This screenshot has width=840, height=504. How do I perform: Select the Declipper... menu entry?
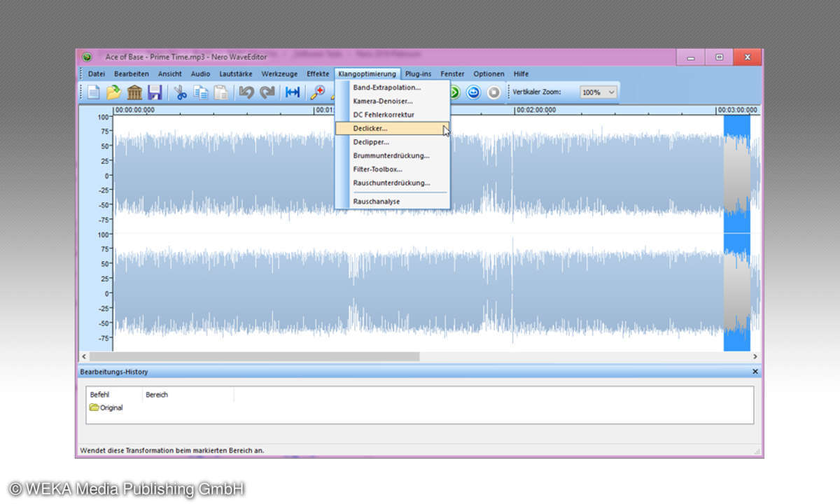393,142
